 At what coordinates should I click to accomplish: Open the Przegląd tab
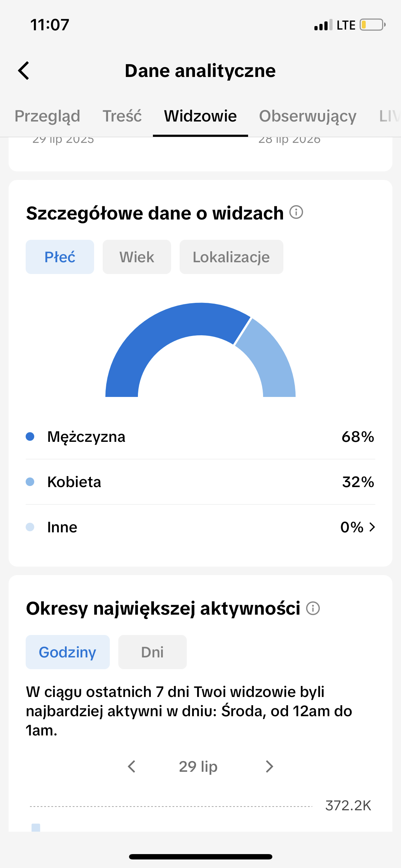click(x=47, y=116)
